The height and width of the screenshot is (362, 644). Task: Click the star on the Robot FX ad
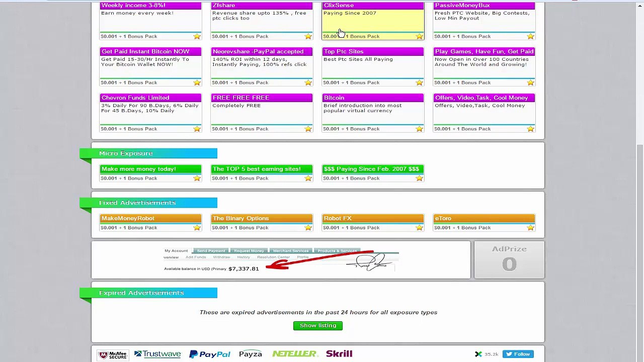[419, 227]
